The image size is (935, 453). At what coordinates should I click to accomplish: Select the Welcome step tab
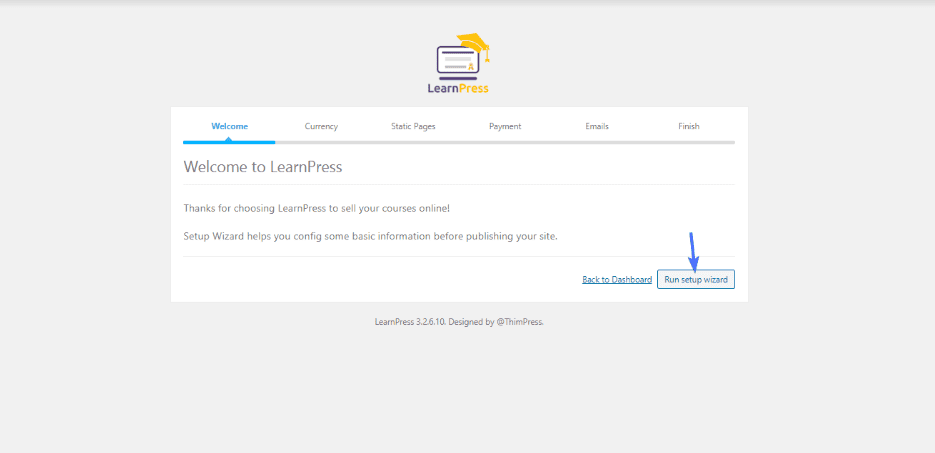point(230,126)
